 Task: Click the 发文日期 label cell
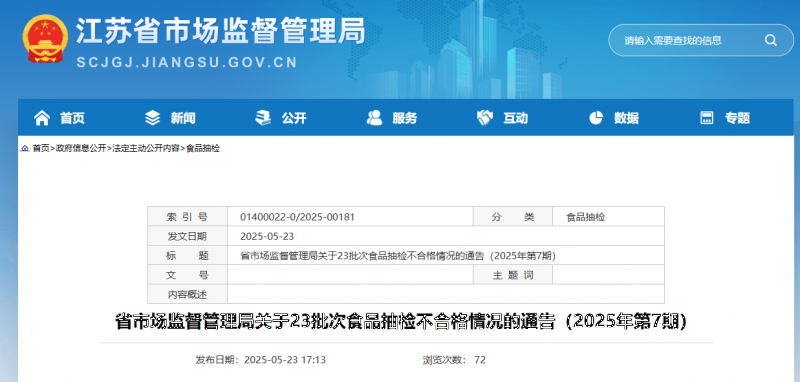point(187,236)
